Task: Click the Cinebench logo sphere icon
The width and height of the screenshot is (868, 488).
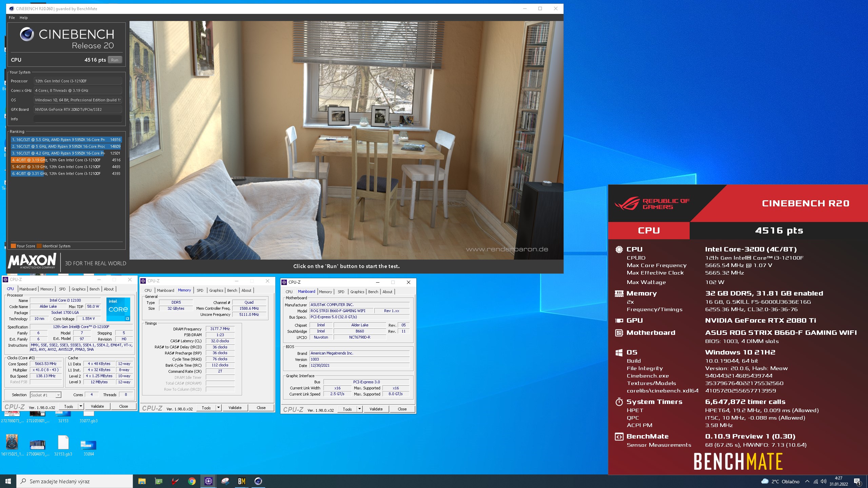Action: [27, 34]
